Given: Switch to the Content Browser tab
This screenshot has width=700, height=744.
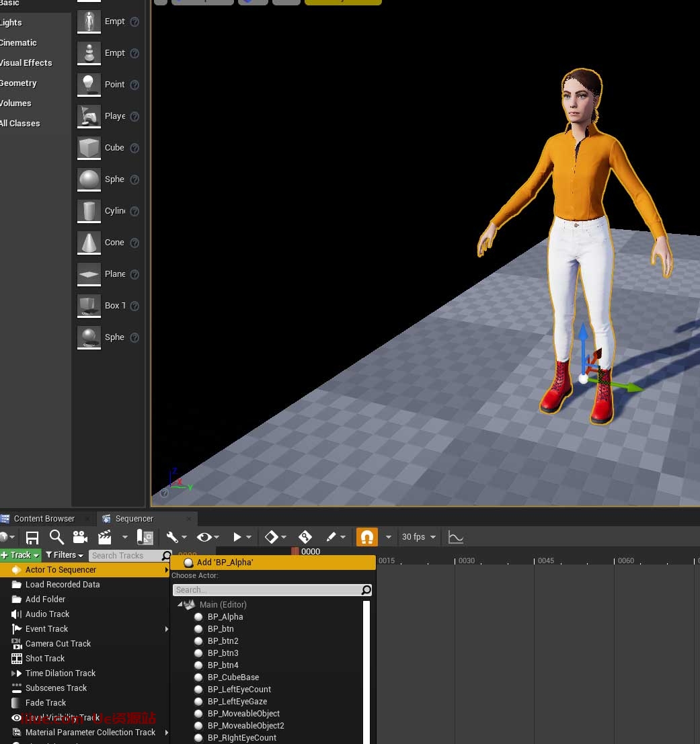Looking at the screenshot, I should click(44, 519).
